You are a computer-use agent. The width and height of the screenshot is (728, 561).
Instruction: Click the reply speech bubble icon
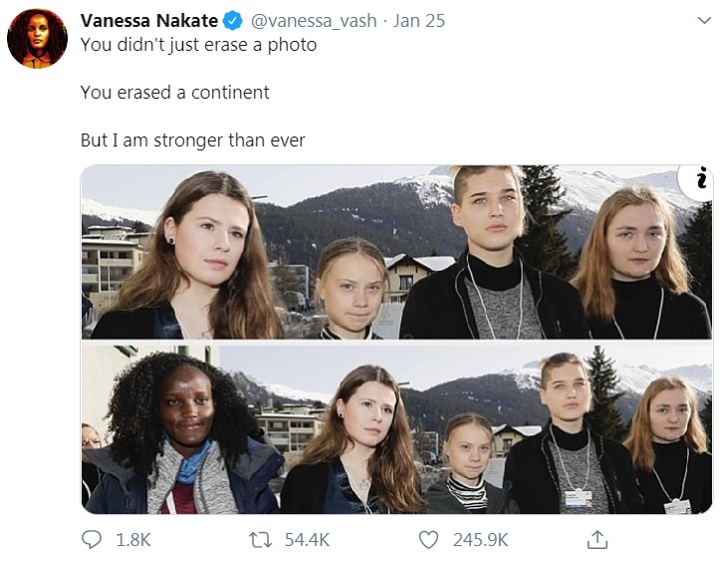tap(91, 539)
